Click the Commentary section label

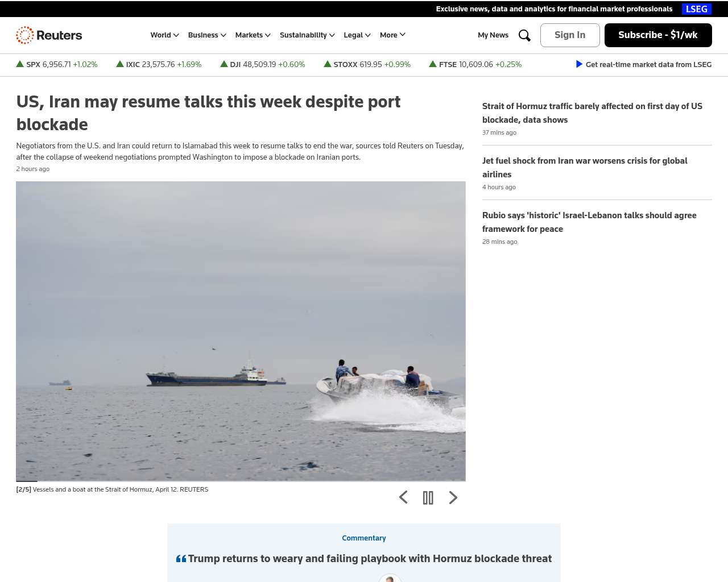click(x=364, y=538)
